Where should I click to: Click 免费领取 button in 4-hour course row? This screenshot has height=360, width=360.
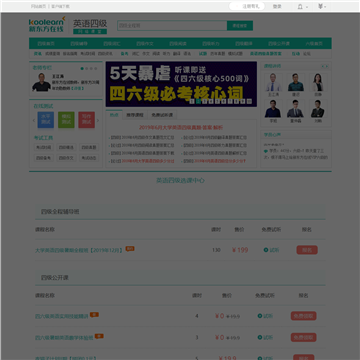point(304,316)
